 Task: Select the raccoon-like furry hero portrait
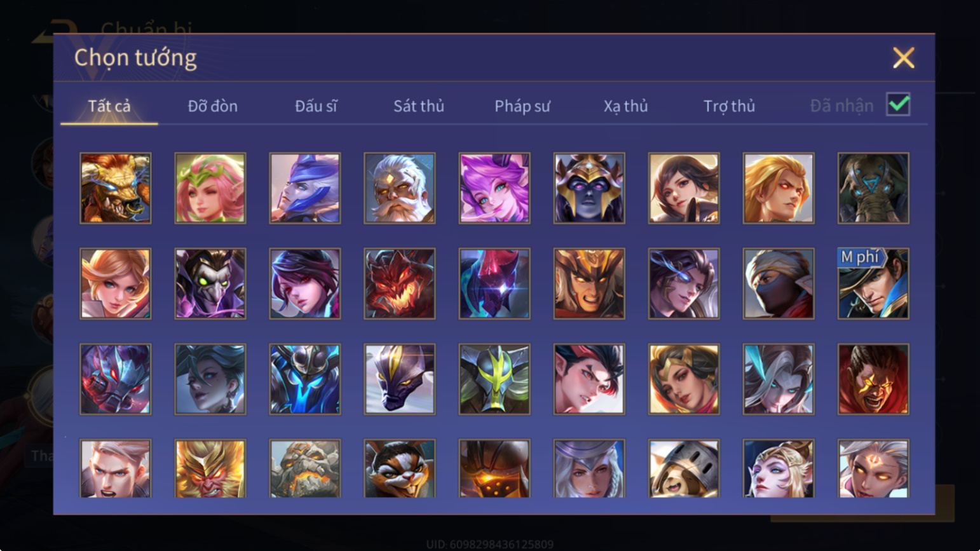(x=400, y=468)
